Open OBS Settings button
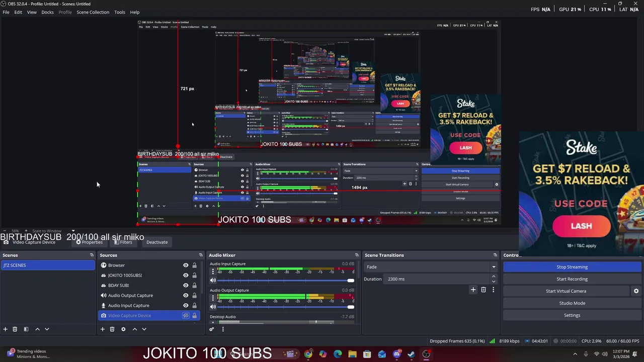This screenshot has height=362, width=644. coord(572,315)
